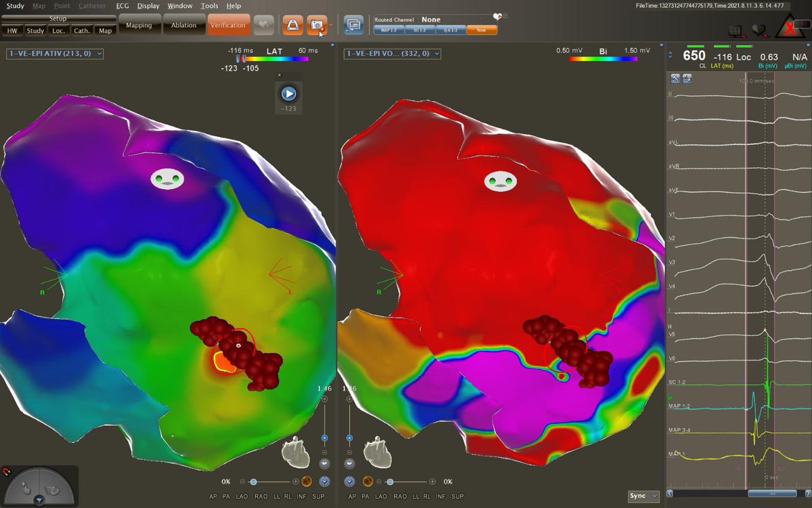The width and height of the screenshot is (812, 508).
Task: Click the white catheter tip on LAT map
Action: 238,345
